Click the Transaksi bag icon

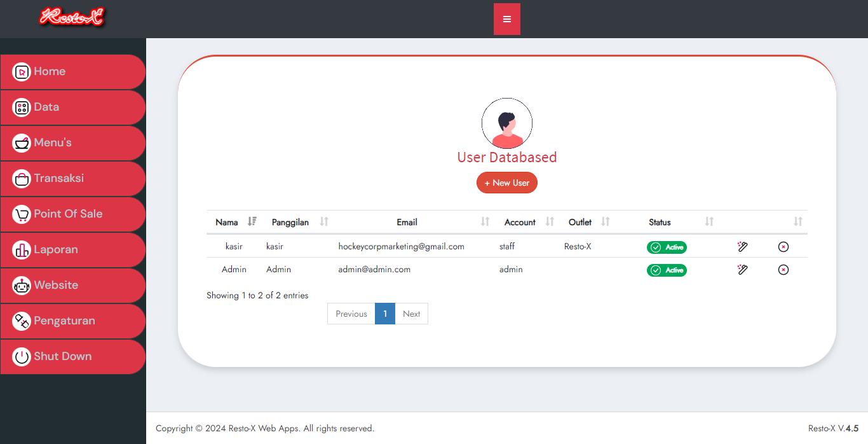tap(22, 179)
